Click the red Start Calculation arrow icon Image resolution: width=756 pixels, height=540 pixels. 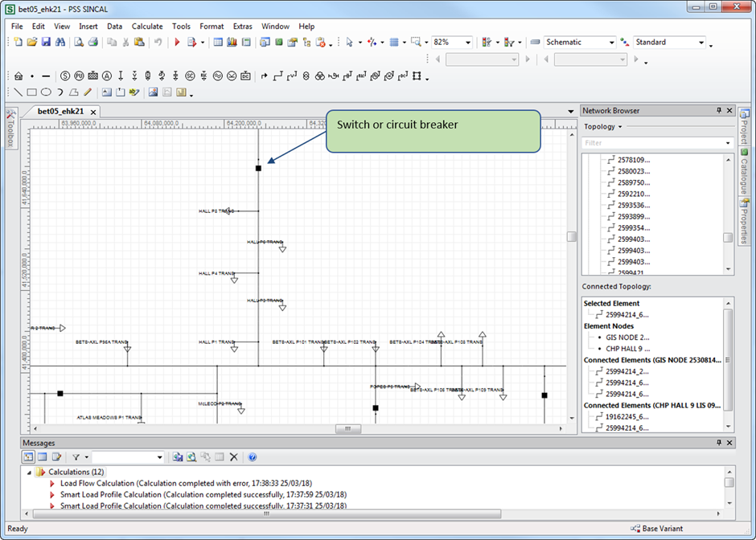176,42
